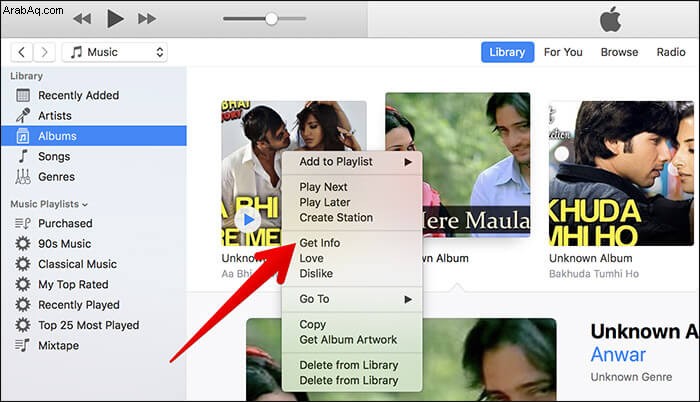Click the blue play button on first album
The image size is (700, 402).
click(x=249, y=220)
